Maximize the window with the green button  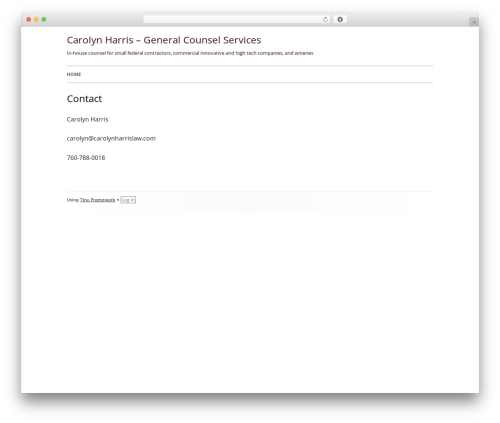(44, 19)
